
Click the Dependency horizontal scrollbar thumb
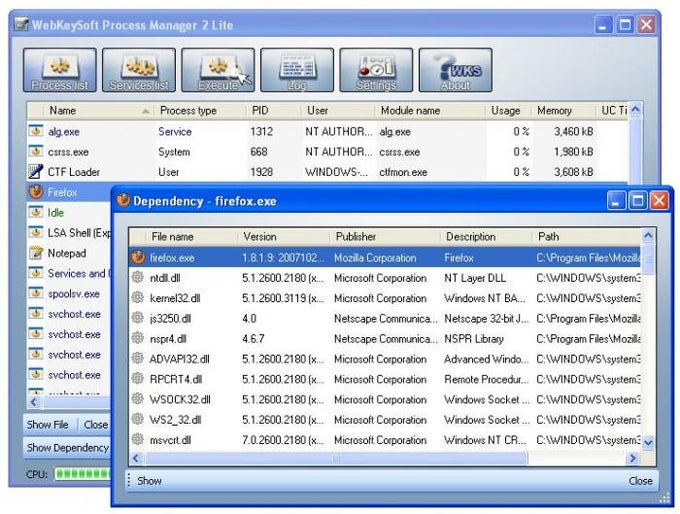coord(337,458)
